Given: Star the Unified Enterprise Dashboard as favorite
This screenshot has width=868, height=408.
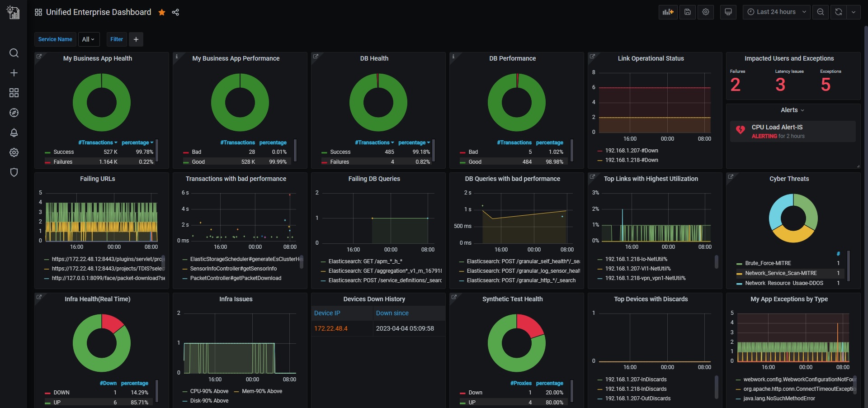Looking at the screenshot, I should pos(161,12).
